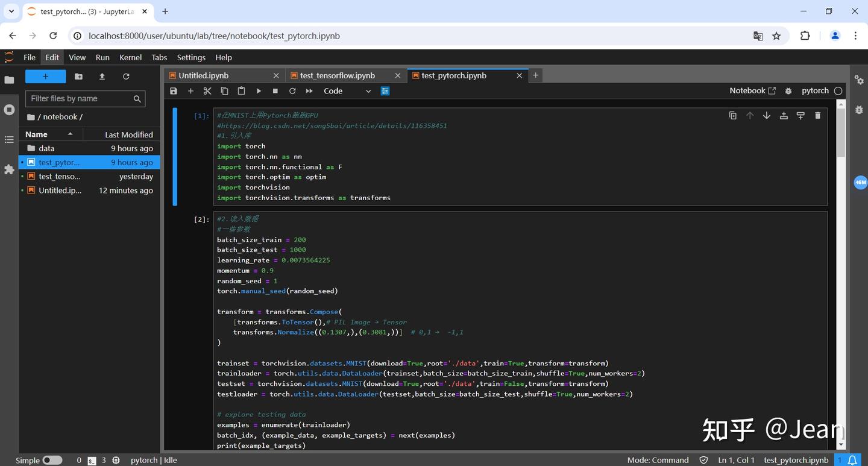Open the Running Terminals and Kernels sidebar
868x466 pixels.
pos(9,110)
